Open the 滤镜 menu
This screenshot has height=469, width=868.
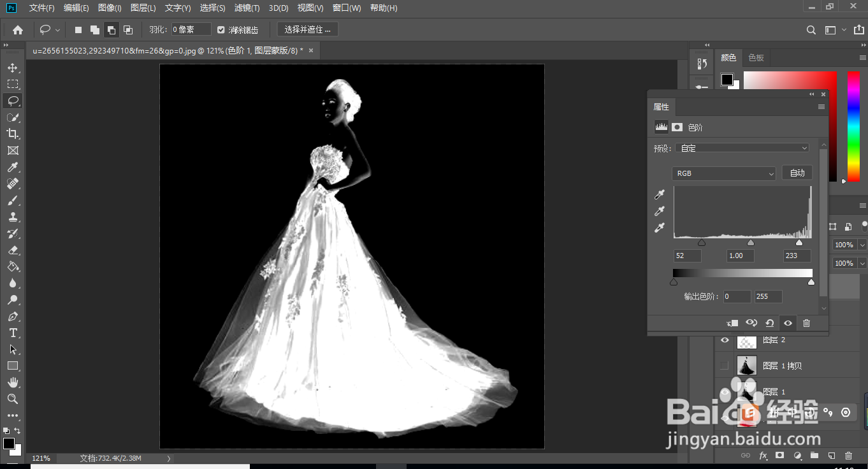tap(246, 8)
